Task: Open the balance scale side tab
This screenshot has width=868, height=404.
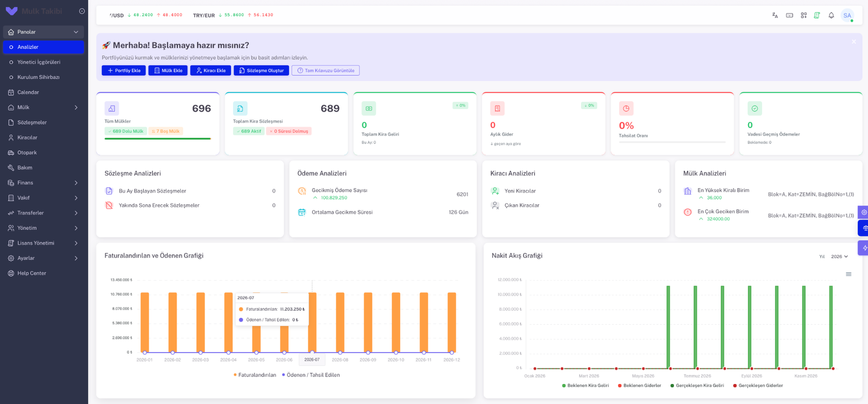Action: pyautogui.click(x=863, y=228)
